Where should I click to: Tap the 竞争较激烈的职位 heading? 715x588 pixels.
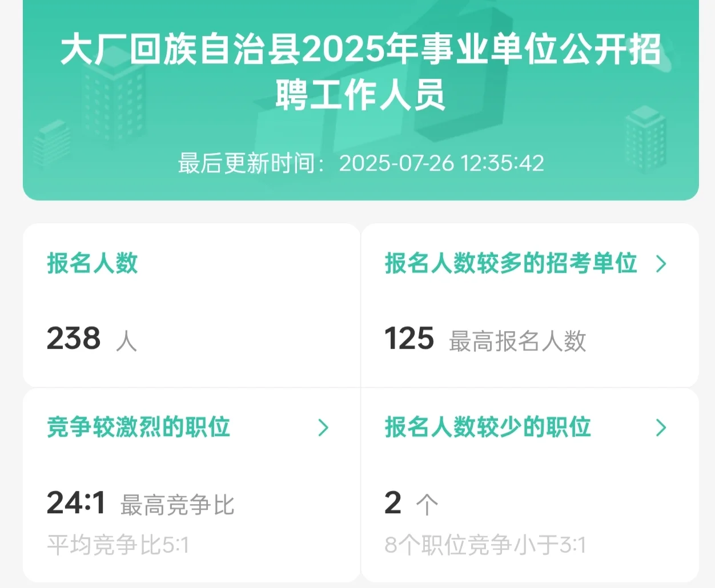(x=139, y=427)
